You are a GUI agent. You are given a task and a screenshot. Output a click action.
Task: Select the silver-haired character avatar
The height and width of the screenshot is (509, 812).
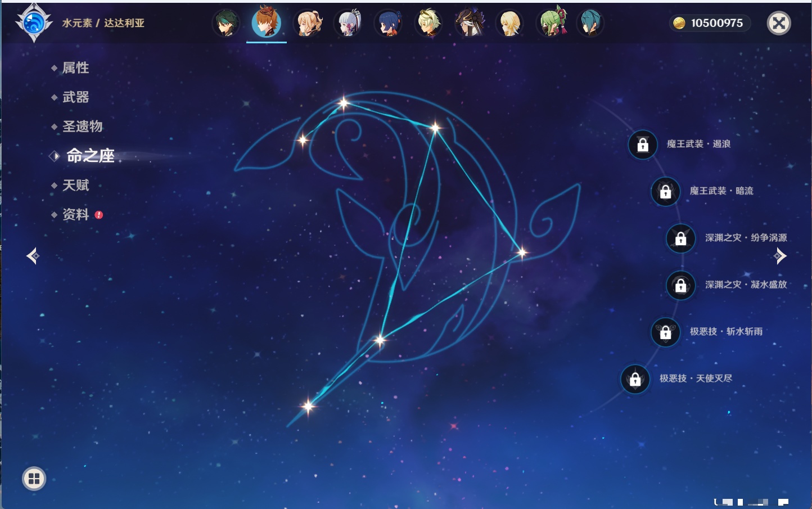[348, 23]
